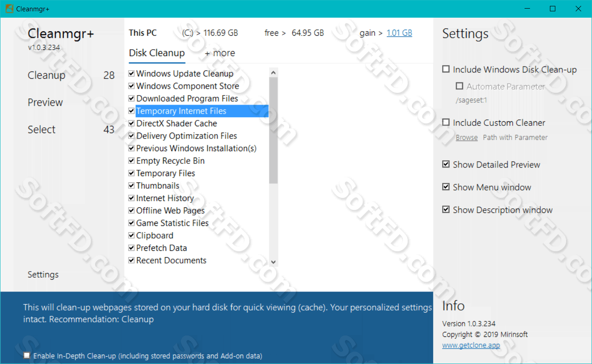This screenshot has height=364, width=592.
Task: Turn off Show Menu window
Action: coord(446,187)
